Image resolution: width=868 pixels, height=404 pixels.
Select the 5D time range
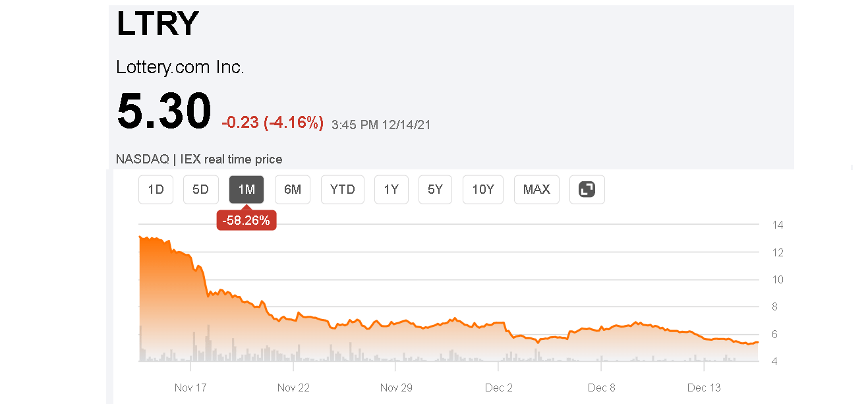[x=200, y=189]
